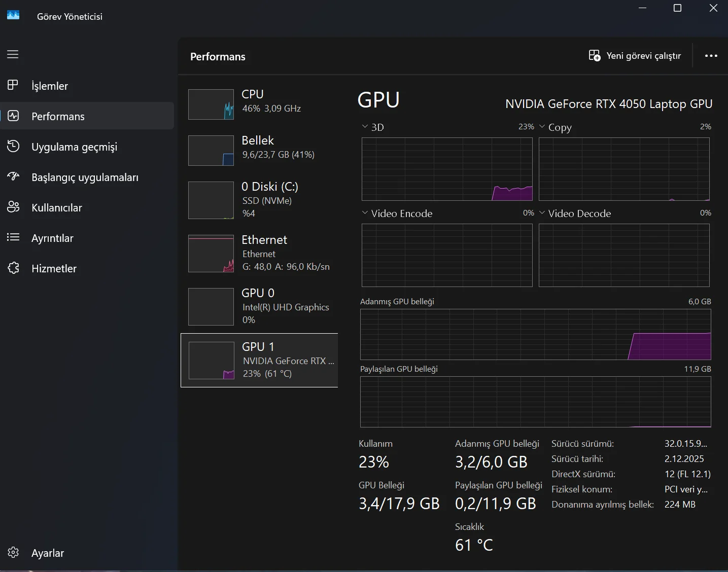This screenshot has height=572, width=728.
Task: Click the İşlemler processes icon
Action: tap(13, 85)
